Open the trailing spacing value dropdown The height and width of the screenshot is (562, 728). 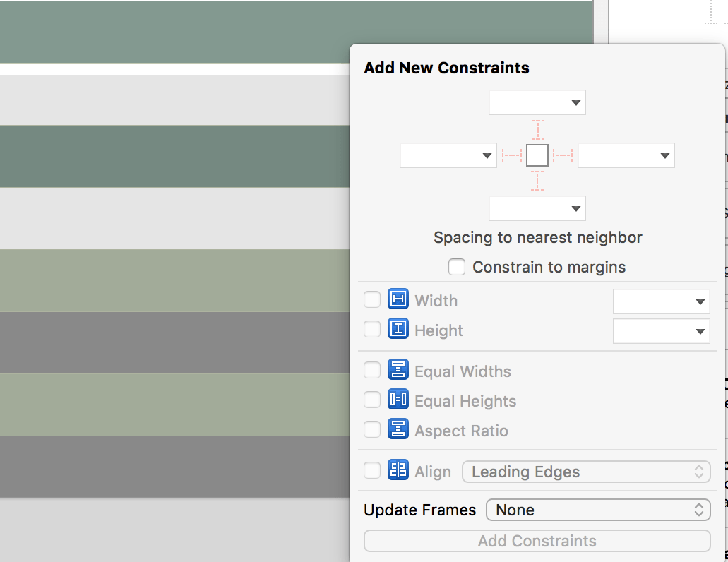pyautogui.click(x=626, y=155)
